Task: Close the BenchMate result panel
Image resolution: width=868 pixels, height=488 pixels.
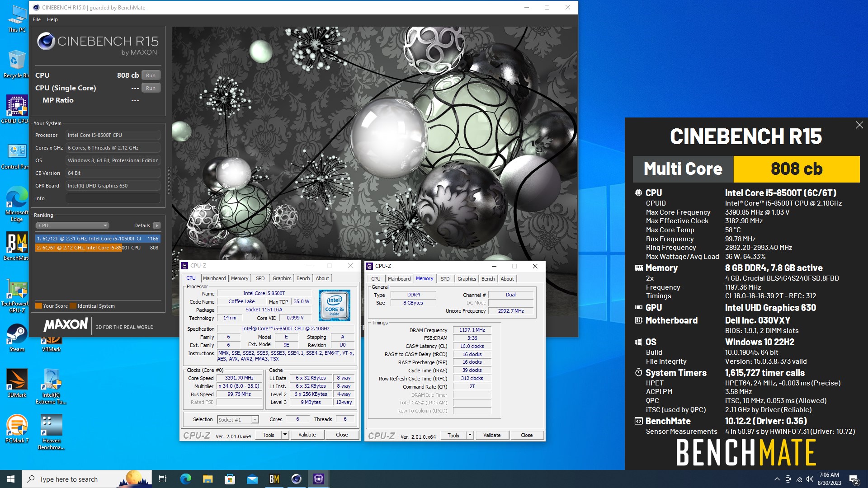Action: tap(859, 125)
